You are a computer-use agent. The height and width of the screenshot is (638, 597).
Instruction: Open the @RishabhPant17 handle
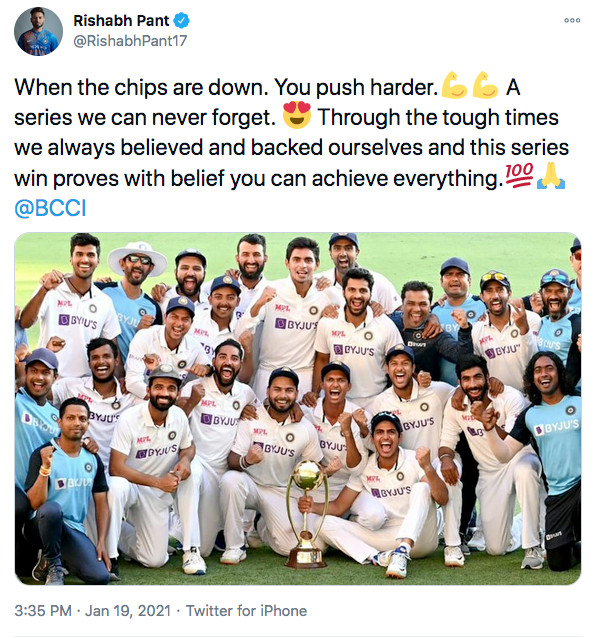click(130, 41)
